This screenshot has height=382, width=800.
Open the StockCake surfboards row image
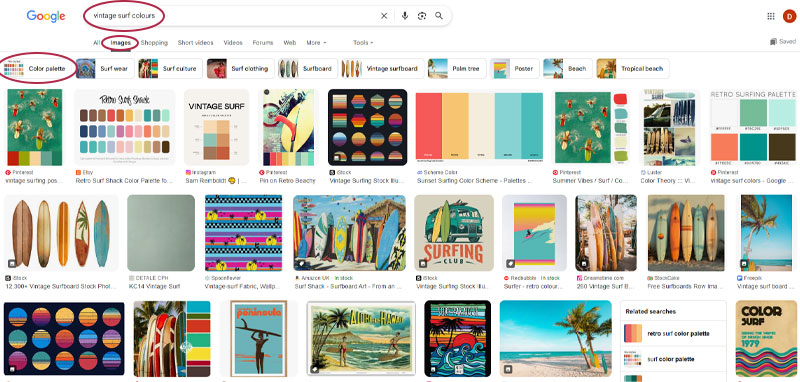tap(686, 233)
